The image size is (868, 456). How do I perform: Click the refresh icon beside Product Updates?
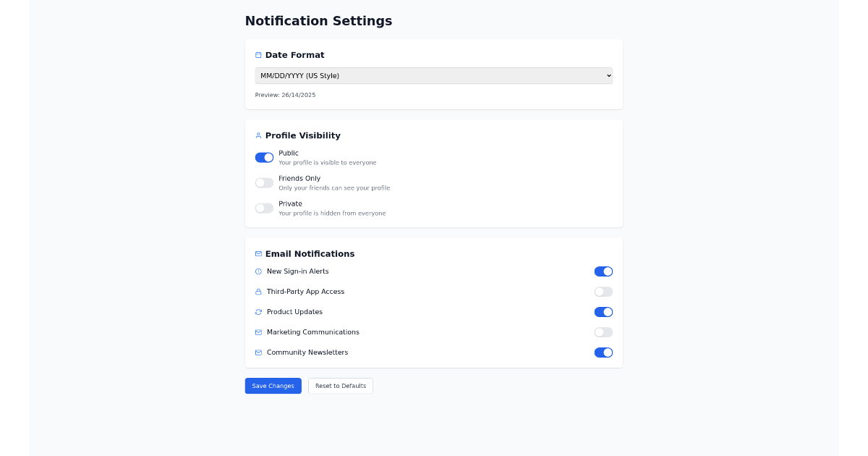[x=258, y=312]
